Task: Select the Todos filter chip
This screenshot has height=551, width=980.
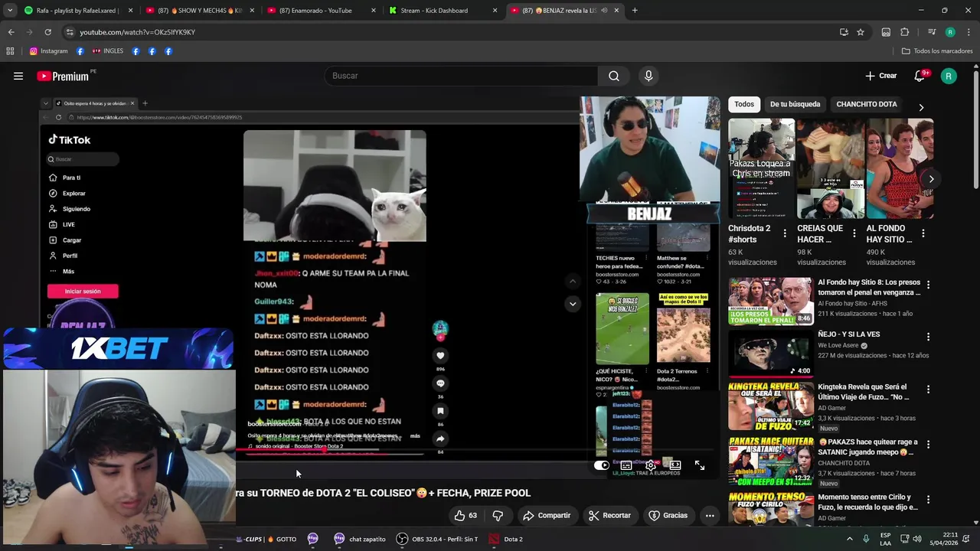Action: coord(744,104)
